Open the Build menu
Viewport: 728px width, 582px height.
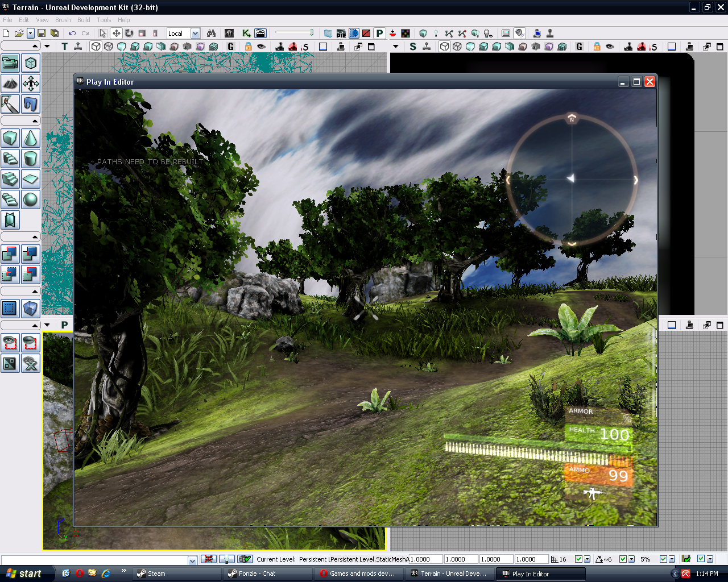pyautogui.click(x=84, y=20)
